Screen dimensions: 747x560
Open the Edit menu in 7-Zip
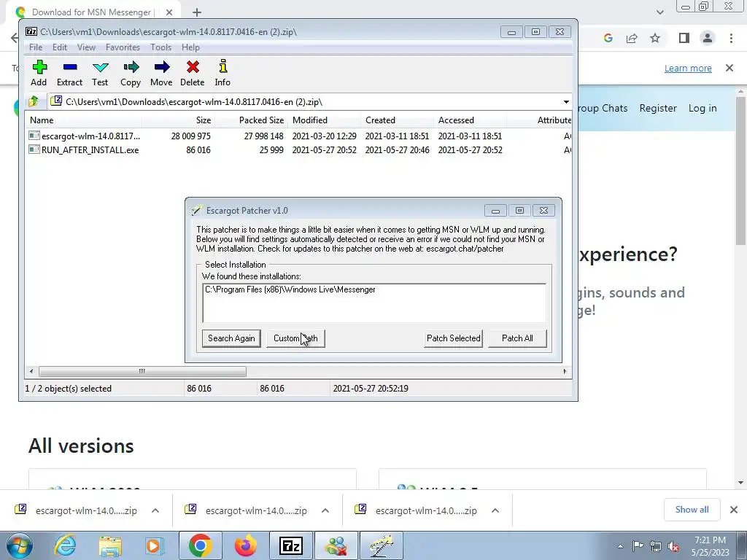tap(60, 47)
